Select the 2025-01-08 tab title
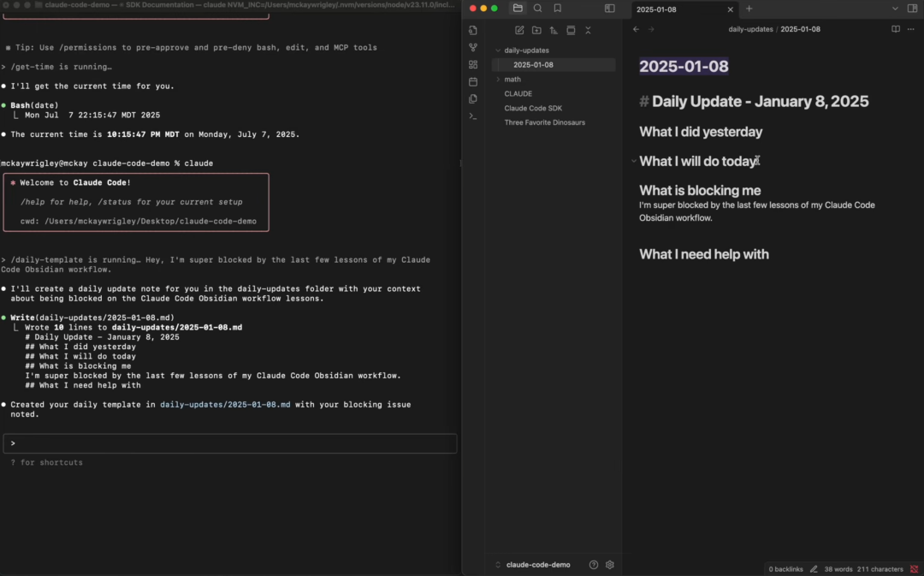924x576 pixels. pos(656,9)
